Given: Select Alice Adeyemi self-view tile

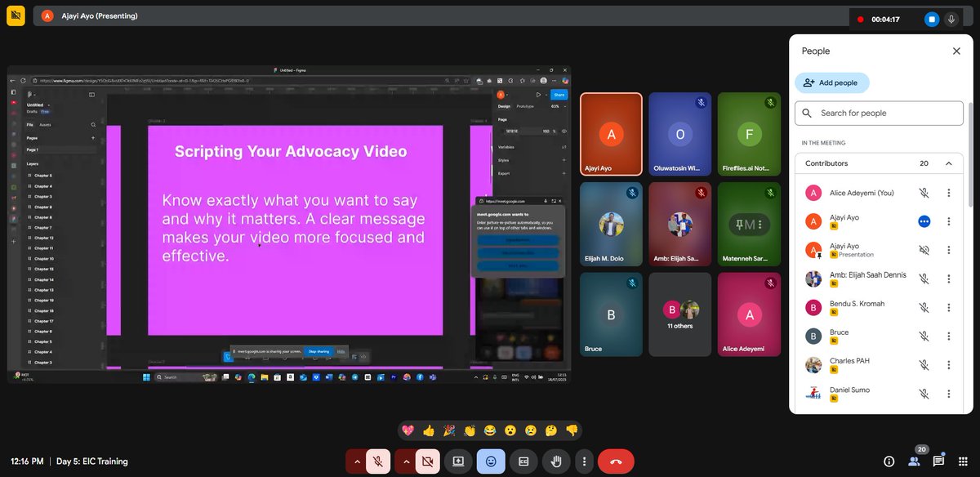Looking at the screenshot, I should point(749,314).
